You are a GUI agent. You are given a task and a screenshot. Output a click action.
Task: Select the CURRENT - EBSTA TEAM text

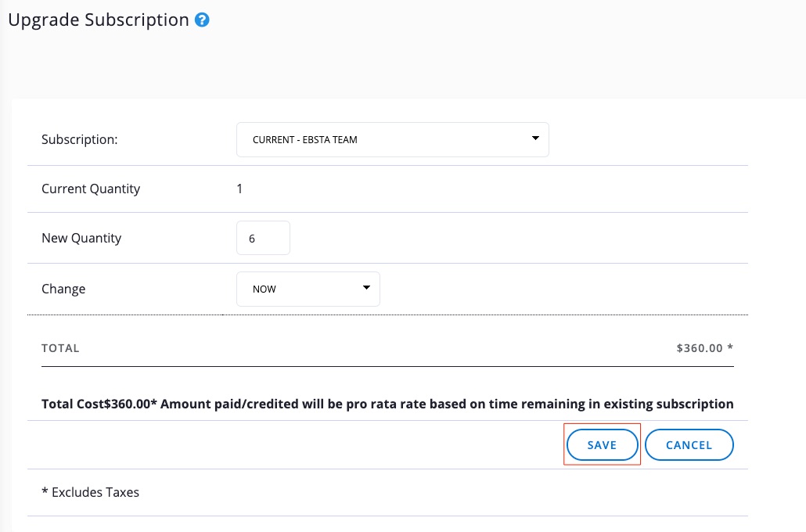coord(305,140)
